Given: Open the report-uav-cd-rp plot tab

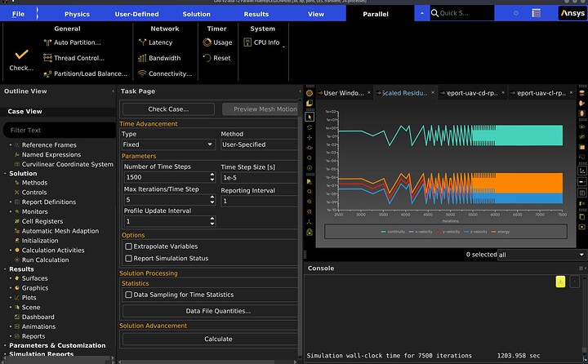Looking at the screenshot, I should 471,93.
